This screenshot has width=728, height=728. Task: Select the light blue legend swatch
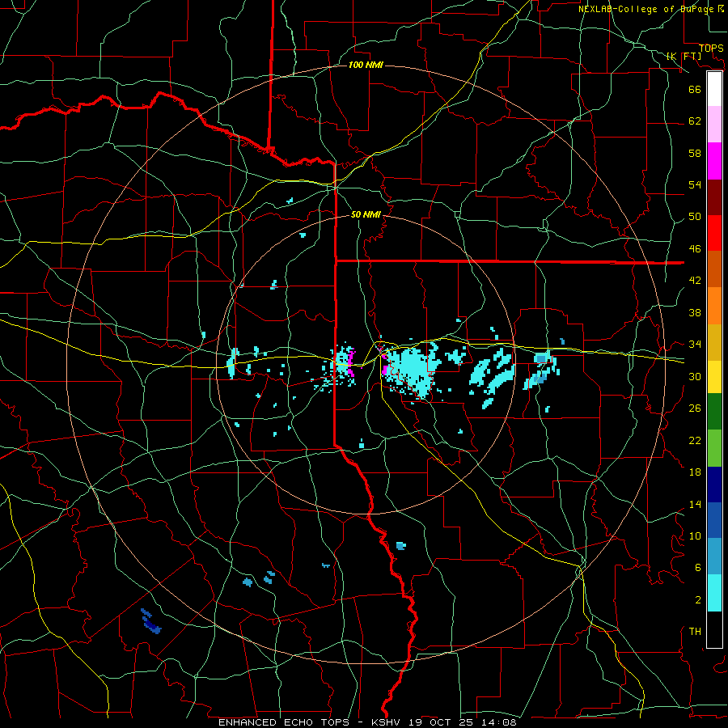click(x=714, y=557)
